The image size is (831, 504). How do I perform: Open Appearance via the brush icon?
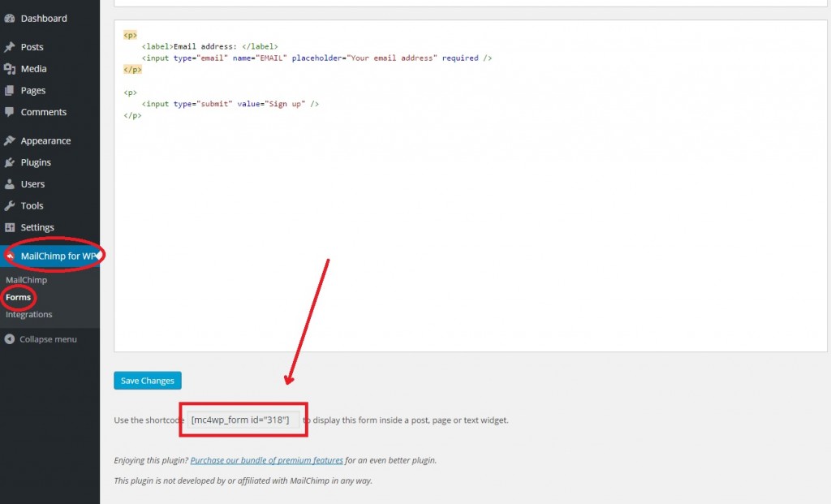[x=12, y=140]
